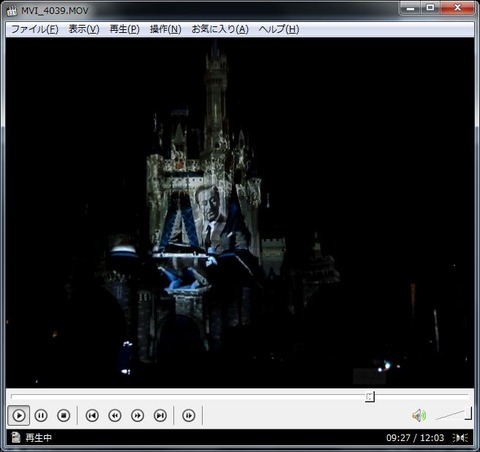
Task: Pause the video playback
Action: (x=41, y=415)
